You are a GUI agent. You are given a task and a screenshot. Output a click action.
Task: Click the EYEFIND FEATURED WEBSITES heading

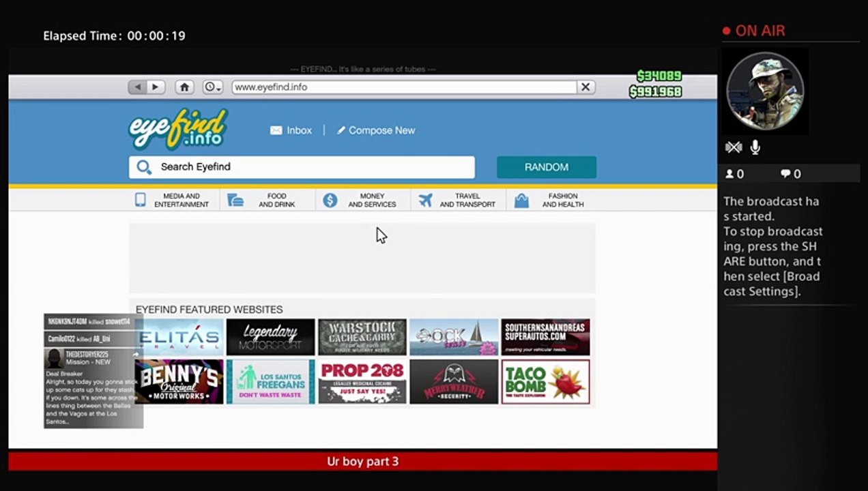point(209,310)
